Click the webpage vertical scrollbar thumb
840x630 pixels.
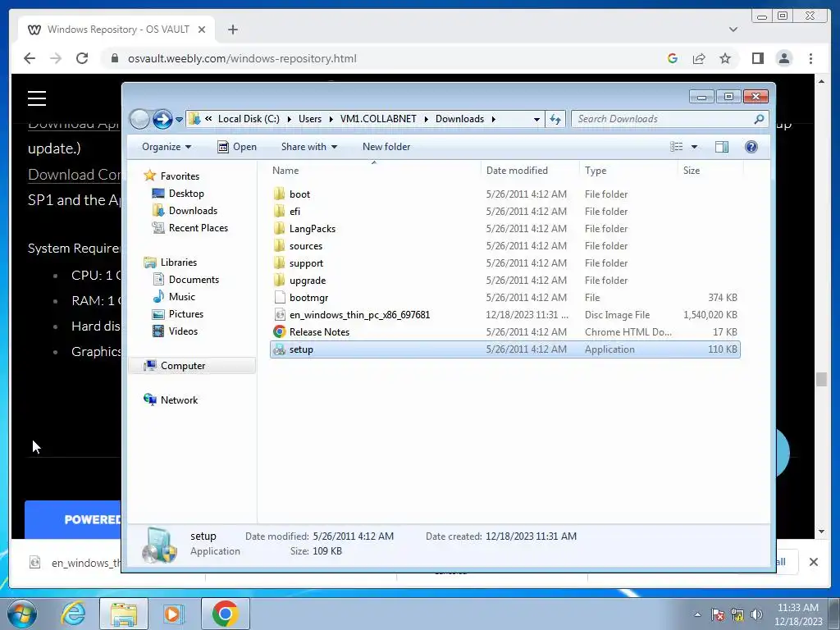821,379
